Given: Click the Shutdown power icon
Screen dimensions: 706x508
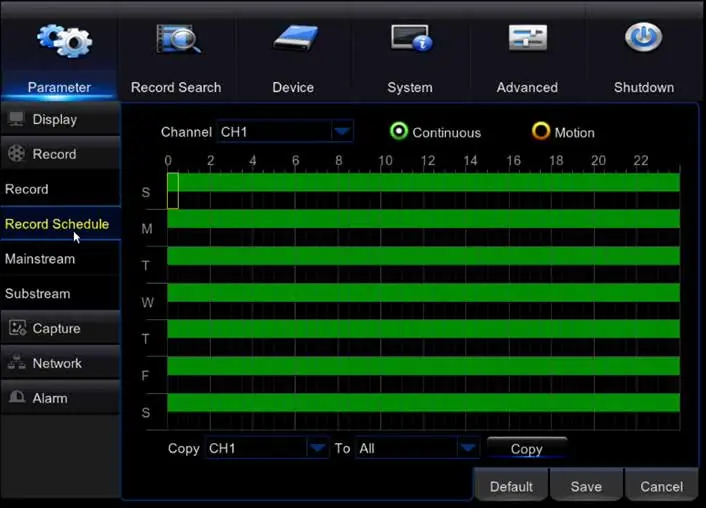Looking at the screenshot, I should pyautogui.click(x=643, y=37).
